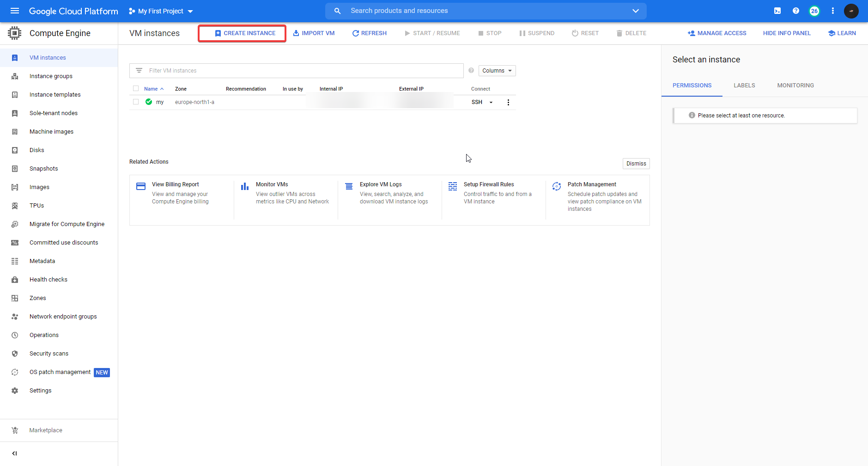Click the Monitor VMs chart icon

(245, 186)
